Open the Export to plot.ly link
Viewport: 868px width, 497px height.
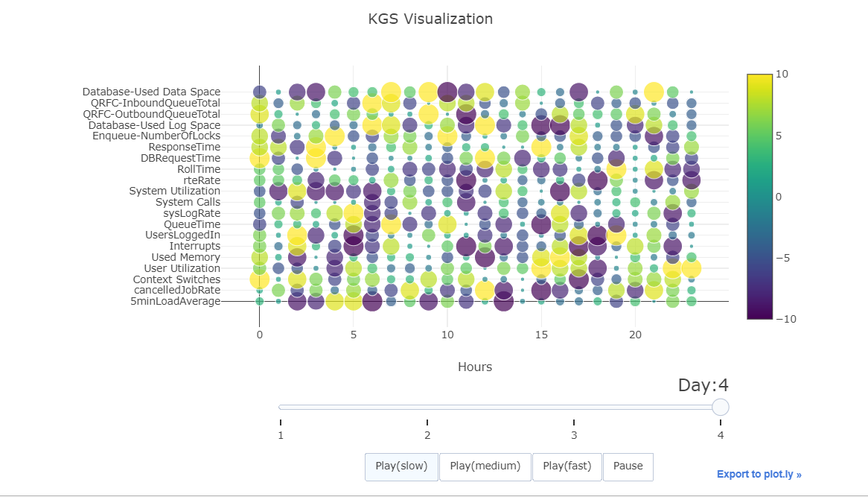[x=759, y=474]
